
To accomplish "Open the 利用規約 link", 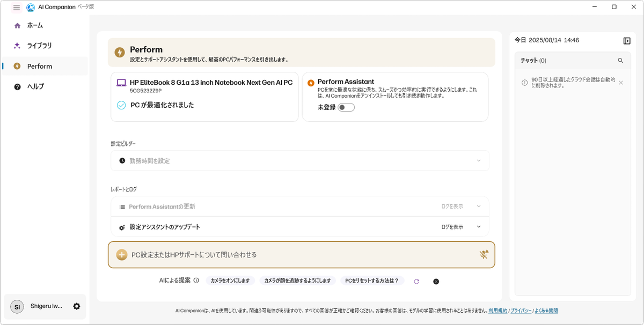I will click(x=498, y=311).
